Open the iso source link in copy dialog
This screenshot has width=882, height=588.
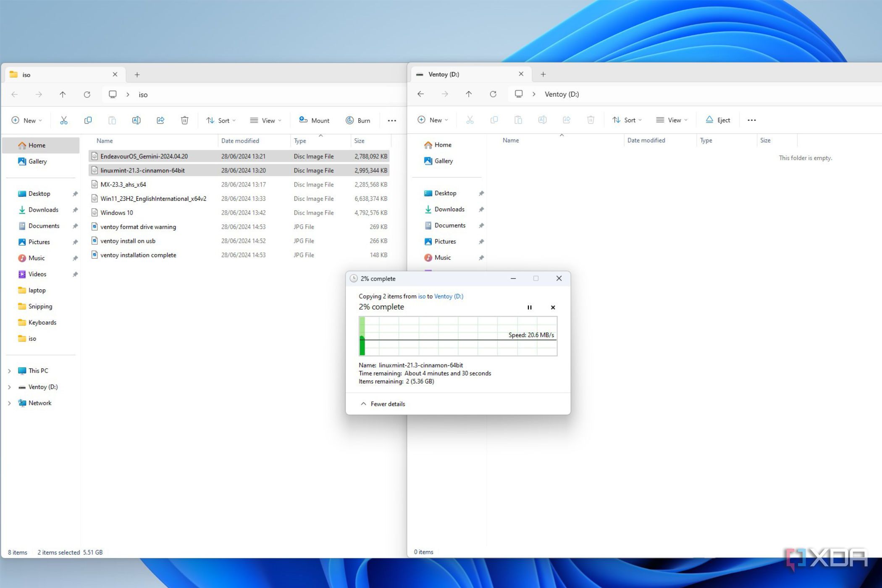coord(422,297)
